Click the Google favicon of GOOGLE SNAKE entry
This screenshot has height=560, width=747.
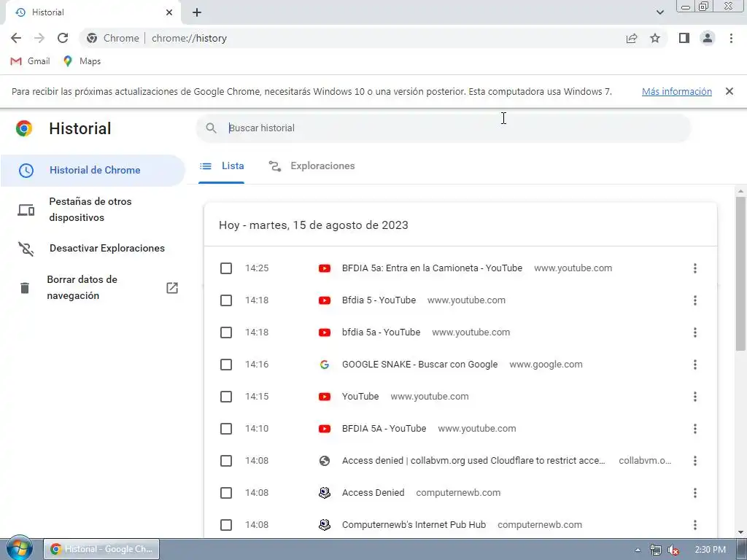click(x=325, y=365)
